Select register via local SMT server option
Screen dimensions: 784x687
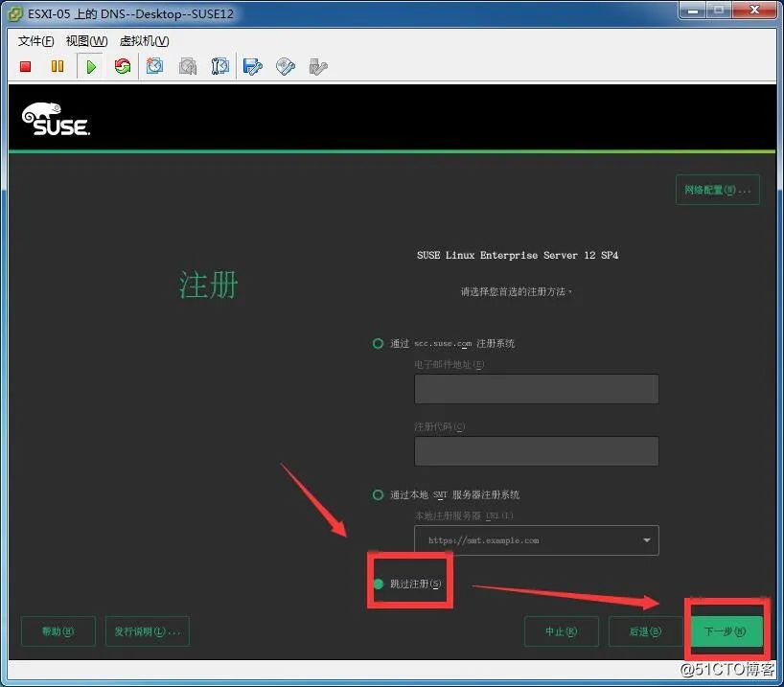[378, 494]
